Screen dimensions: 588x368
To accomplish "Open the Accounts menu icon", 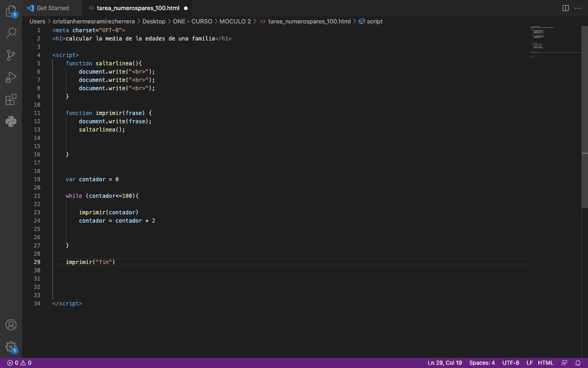I will tap(11, 325).
